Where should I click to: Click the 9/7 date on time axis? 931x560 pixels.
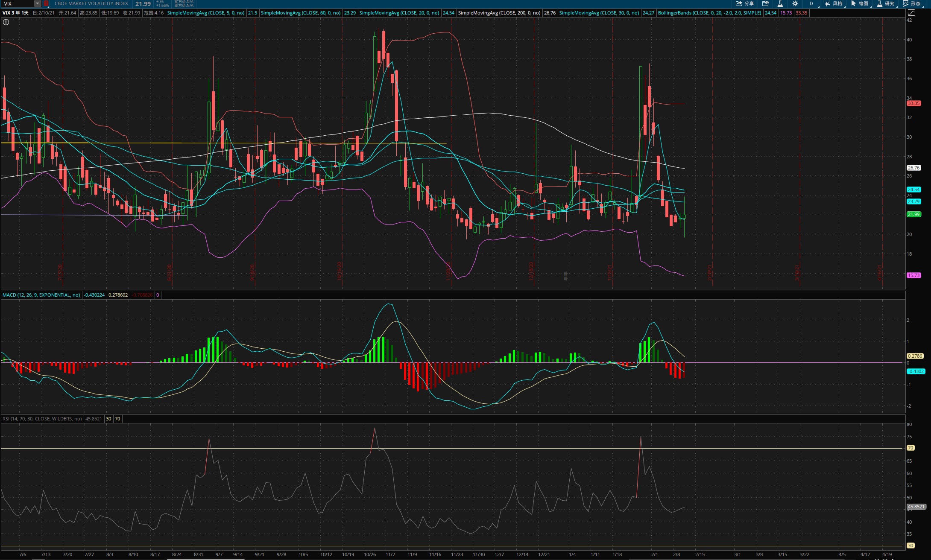(x=219, y=554)
